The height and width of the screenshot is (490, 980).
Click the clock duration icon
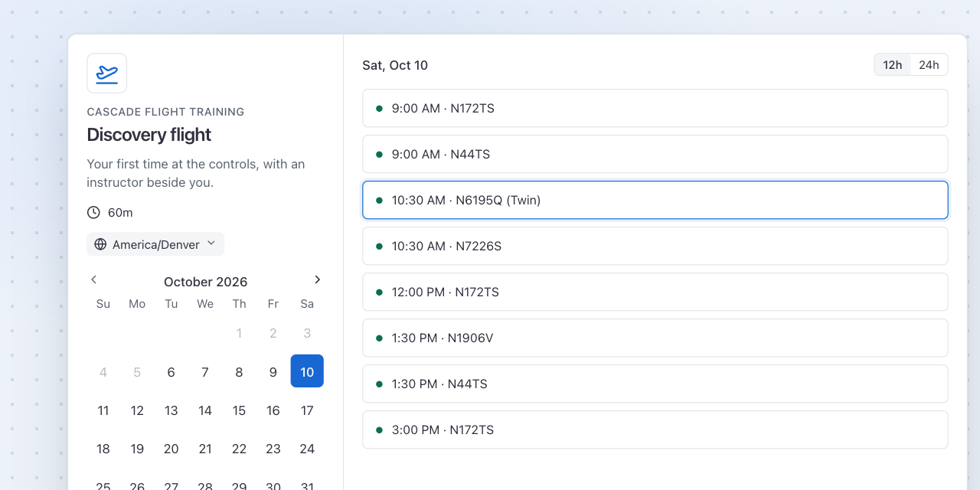(93, 212)
